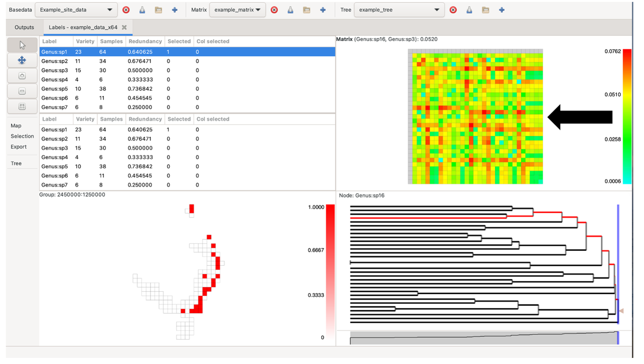Delete the selected Basedata with red X

126,10
